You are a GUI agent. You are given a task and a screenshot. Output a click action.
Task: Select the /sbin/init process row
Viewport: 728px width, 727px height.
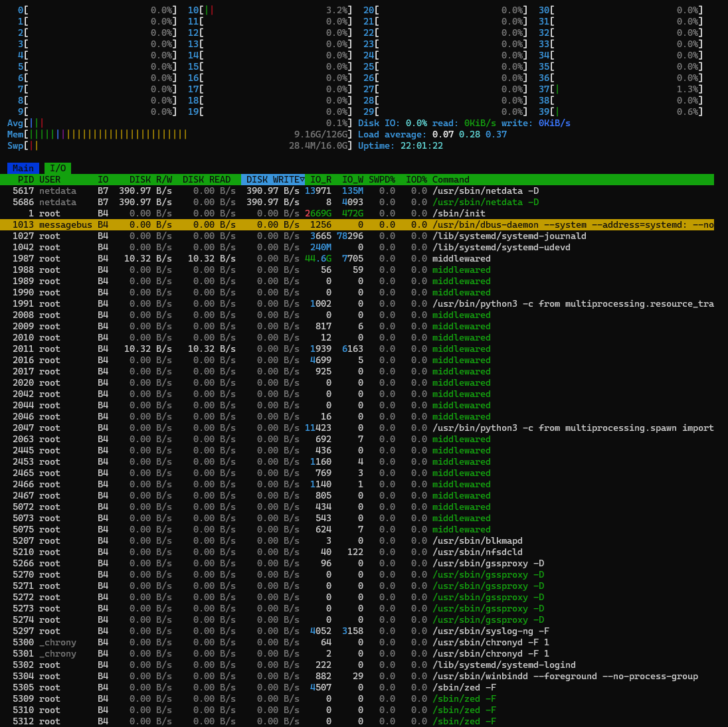tap(357, 213)
